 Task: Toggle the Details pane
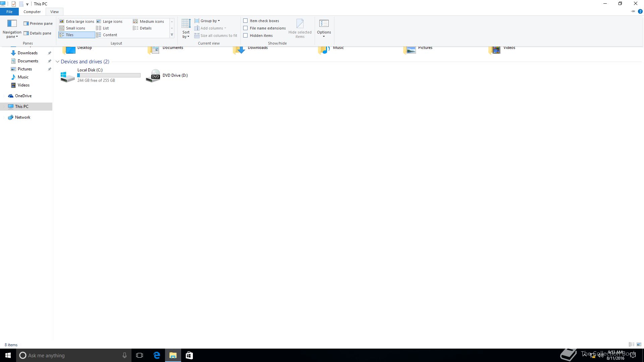(37, 33)
